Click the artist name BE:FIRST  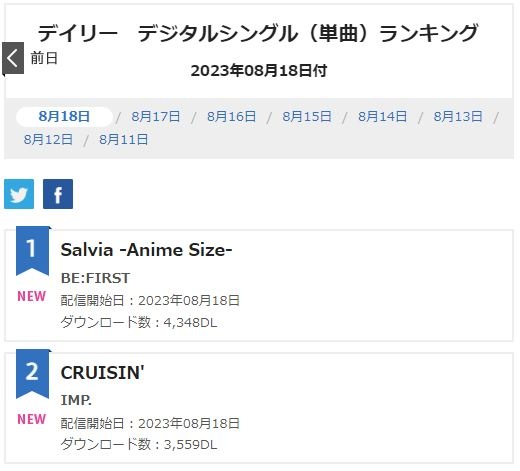(x=95, y=278)
